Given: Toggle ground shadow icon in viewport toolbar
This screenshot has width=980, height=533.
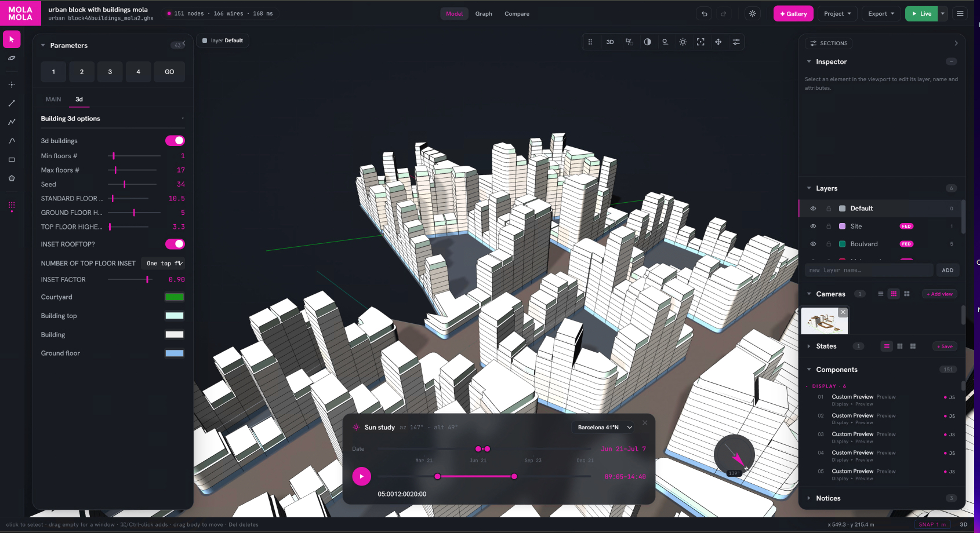Looking at the screenshot, I should (665, 42).
